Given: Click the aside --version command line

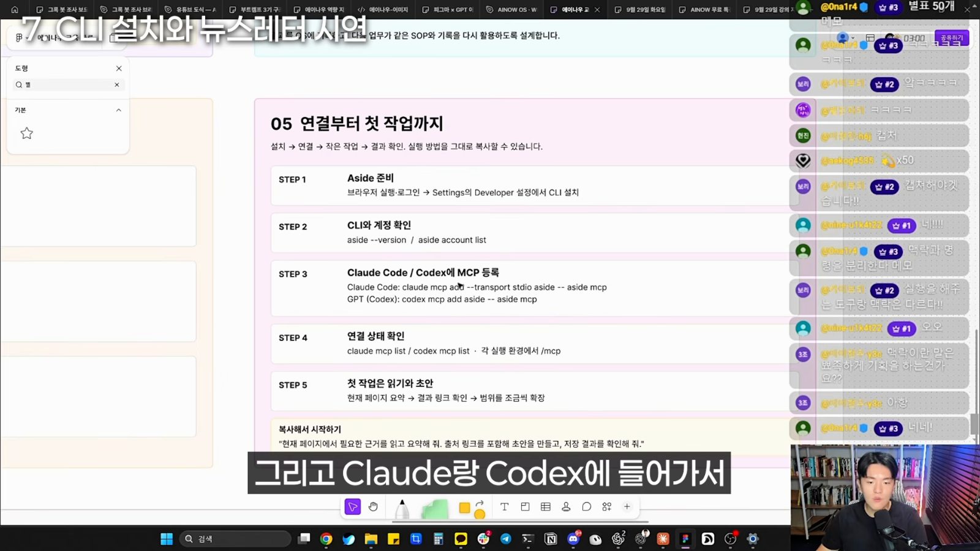Looking at the screenshot, I should 417,240.
